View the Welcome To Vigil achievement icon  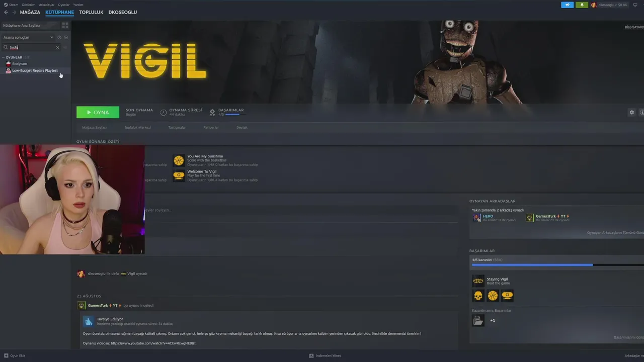coord(179,175)
